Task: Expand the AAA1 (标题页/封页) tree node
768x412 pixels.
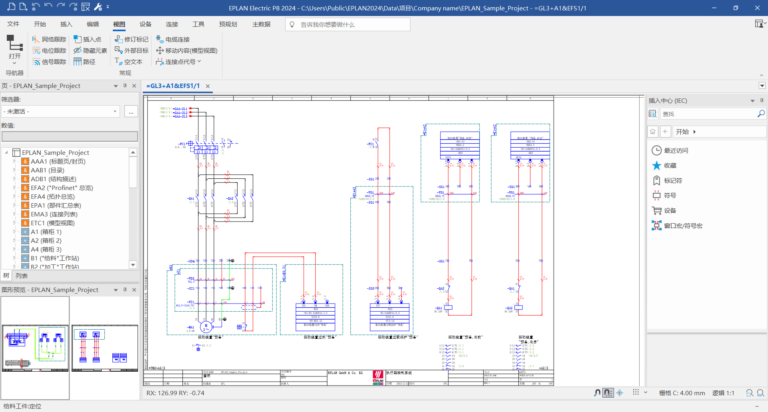Action: (14, 161)
